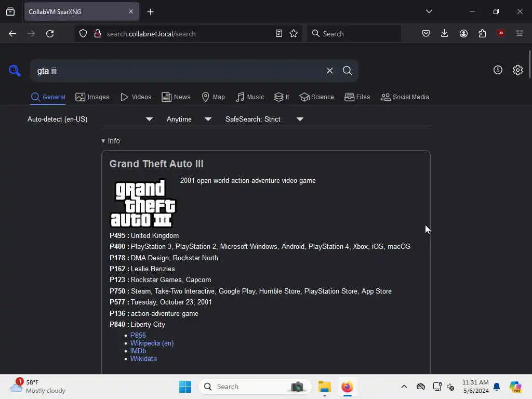
Task: Bookmark this page with the star
Action: pos(294,34)
